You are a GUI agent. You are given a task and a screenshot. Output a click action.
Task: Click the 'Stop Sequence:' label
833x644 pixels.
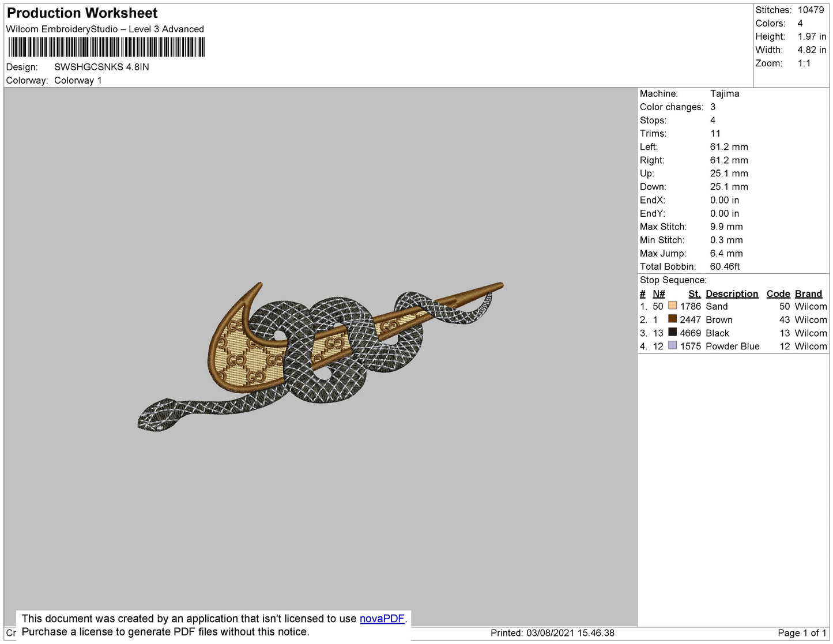tap(673, 280)
